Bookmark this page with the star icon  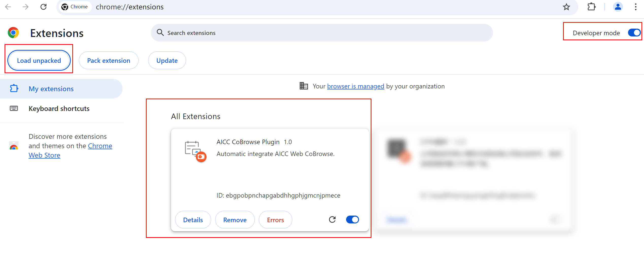click(x=566, y=7)
